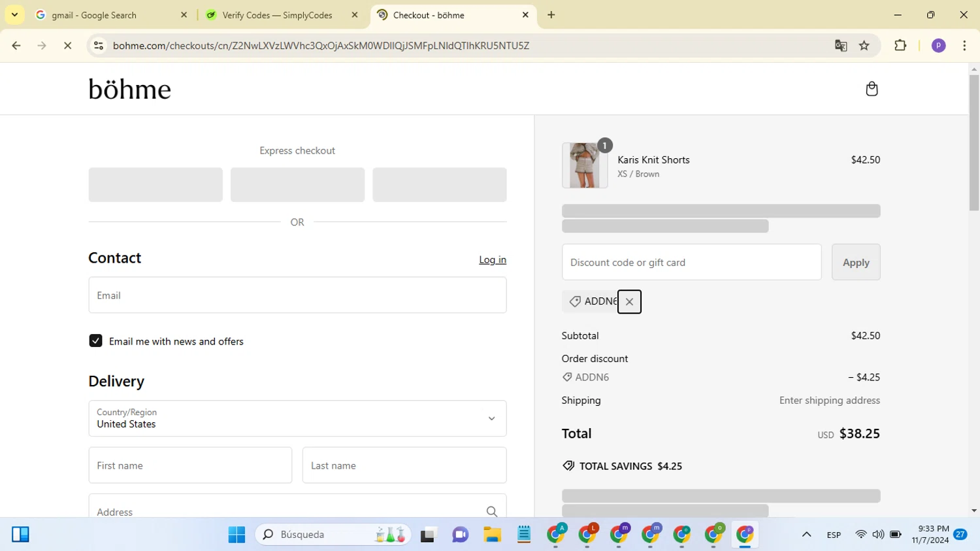Open the Notepad app on taskbar
Screen dimensions: 980x551
[524, 535]
